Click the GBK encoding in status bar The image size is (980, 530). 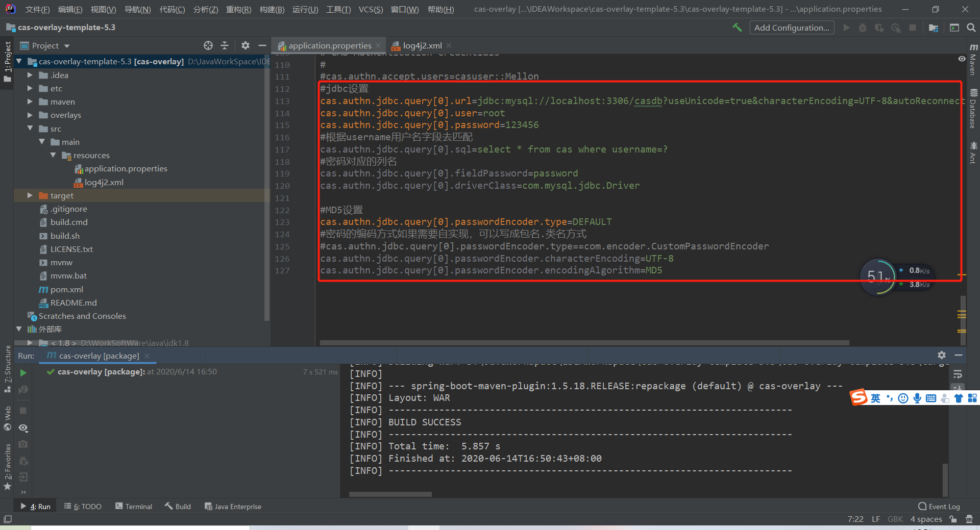[895, 519]
